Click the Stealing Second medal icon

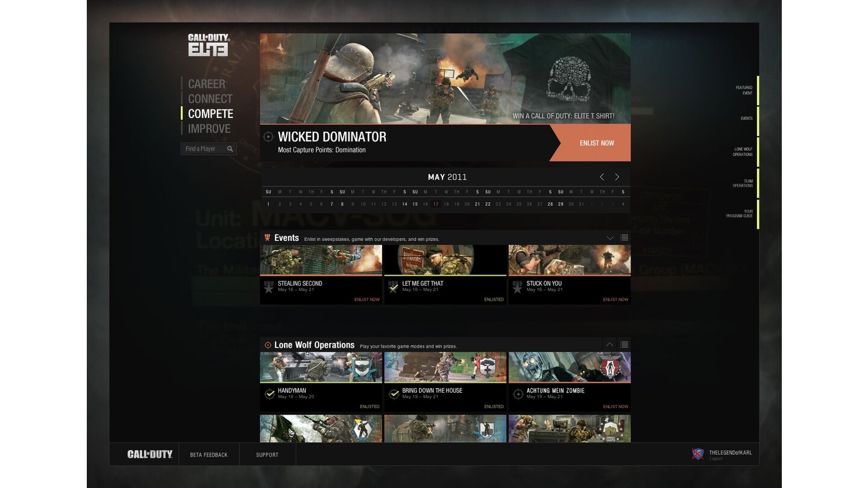click(x=269, y=287)
